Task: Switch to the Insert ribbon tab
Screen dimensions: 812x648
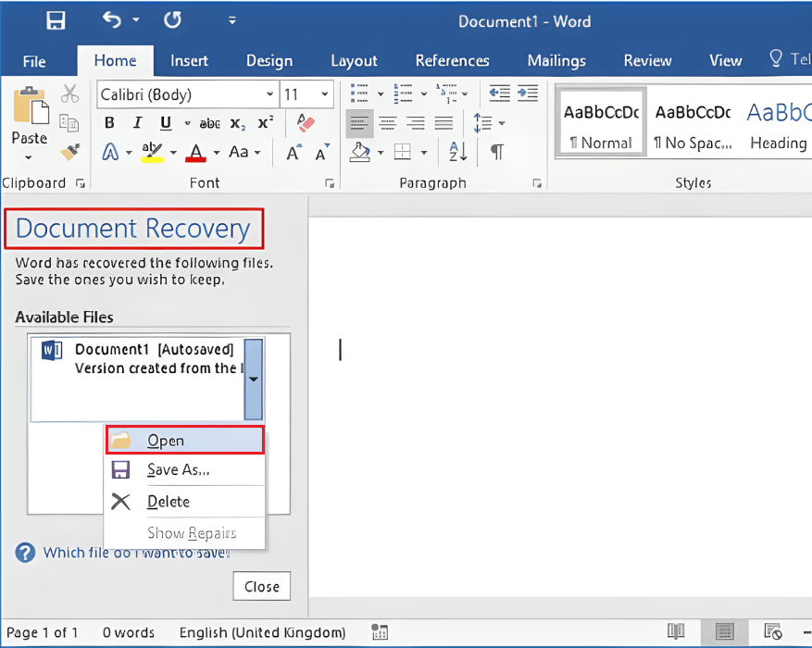Action: (x=189, y=60)
